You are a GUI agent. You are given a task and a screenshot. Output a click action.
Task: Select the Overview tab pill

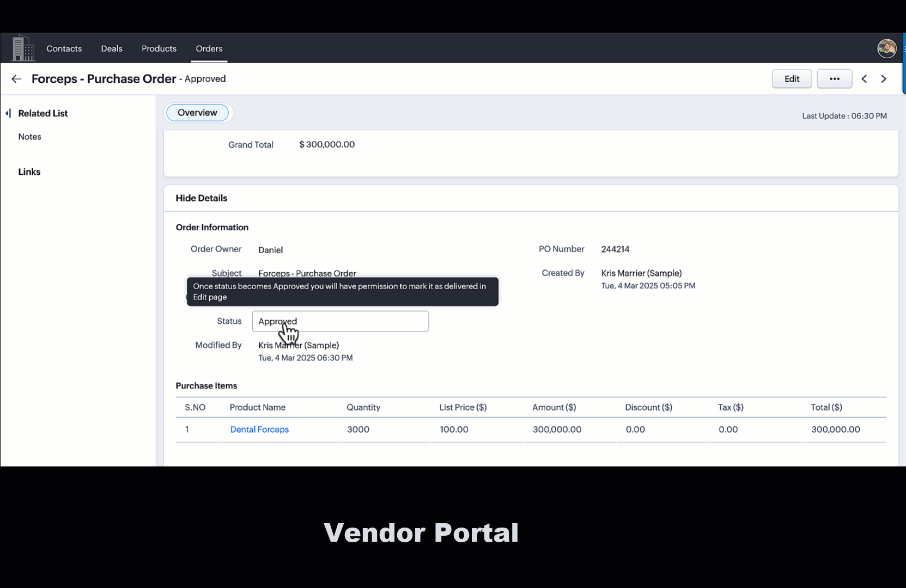pyautogui.click(x=197, y=113)
